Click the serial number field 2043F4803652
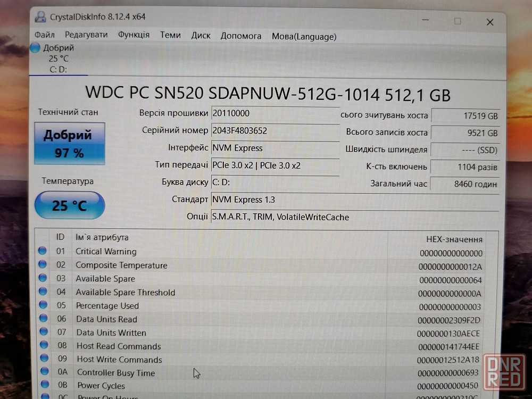Screen dimensions: 532x399 (275, 131)
